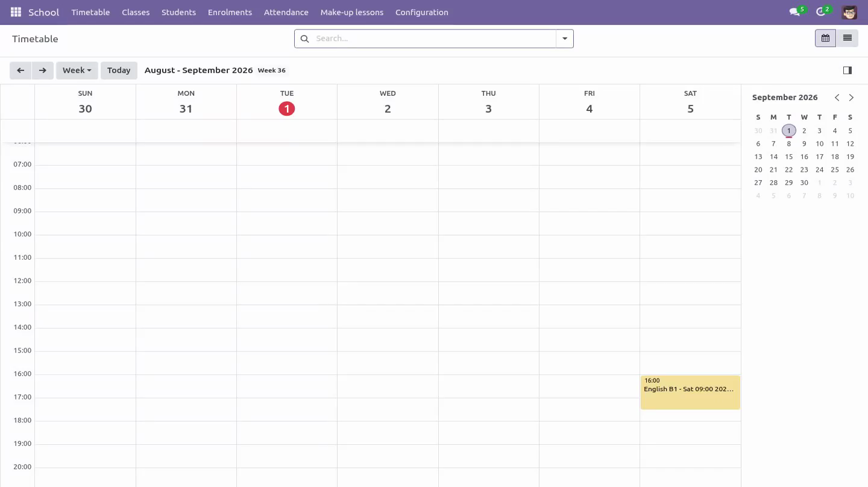
Task: Click the September 2026 mini calendar title
Action: [785, 98]
